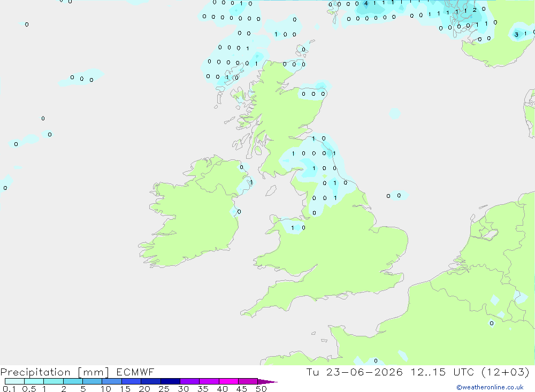The image size is (535, 392).
Task: Click the legend's pointed arrow end above 50
Action: pos(267,382)
